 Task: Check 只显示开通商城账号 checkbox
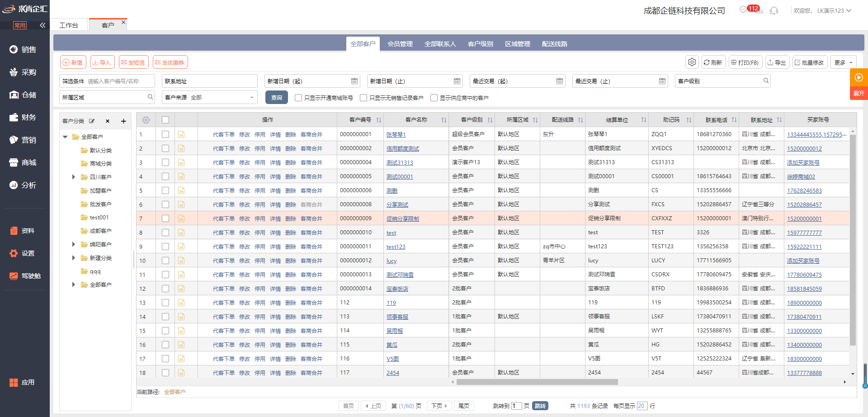pyautogui.click(x=298, y=98)
